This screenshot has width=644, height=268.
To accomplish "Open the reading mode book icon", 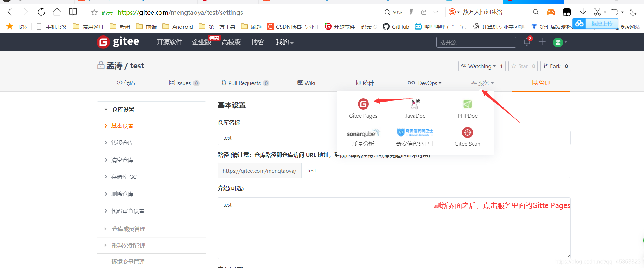I will 73,12.
